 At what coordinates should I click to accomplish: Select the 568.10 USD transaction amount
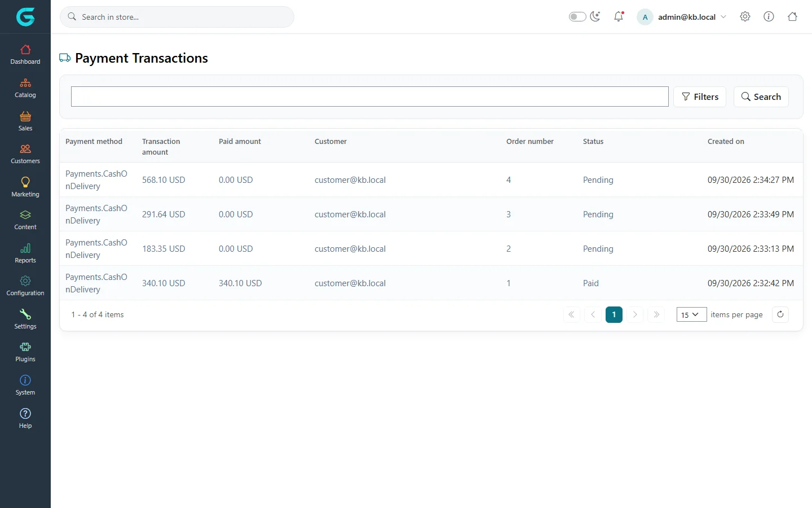164,180
